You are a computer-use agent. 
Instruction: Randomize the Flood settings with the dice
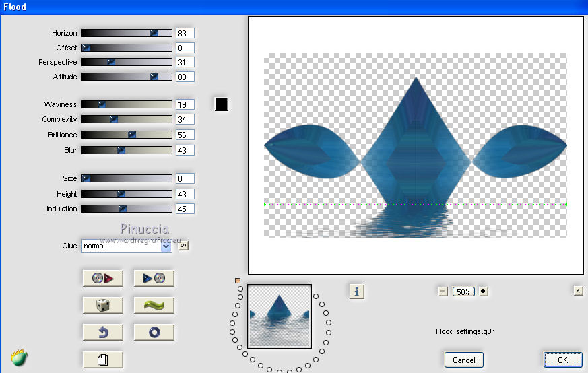pyautogui.click(x=103, y=305)
